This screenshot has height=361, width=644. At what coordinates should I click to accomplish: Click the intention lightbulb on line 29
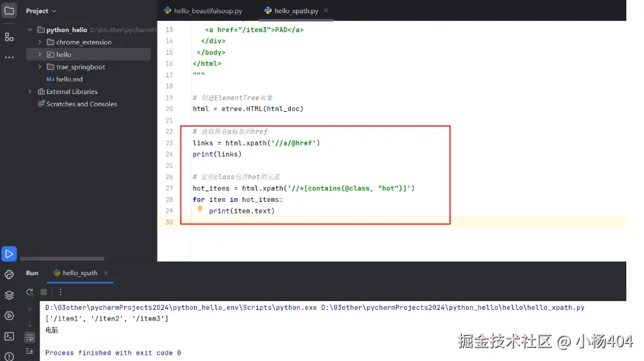(200, 208)
